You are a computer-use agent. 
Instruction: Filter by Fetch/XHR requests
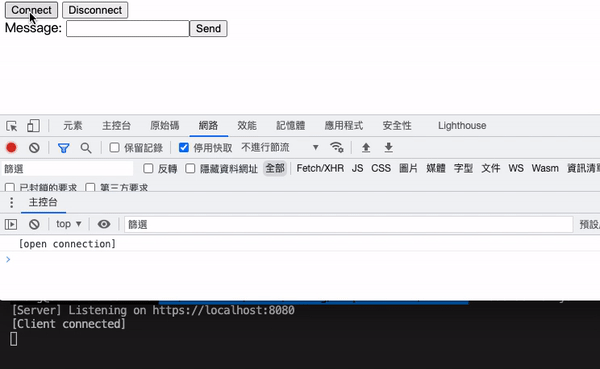pos(320,168)
